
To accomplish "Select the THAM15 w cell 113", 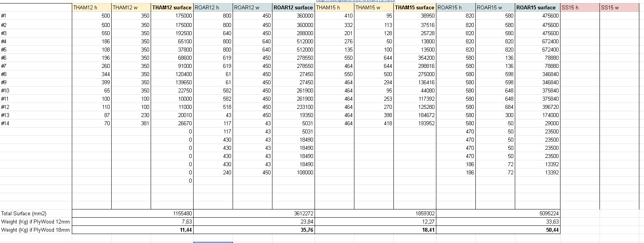I will click(374, 25).
